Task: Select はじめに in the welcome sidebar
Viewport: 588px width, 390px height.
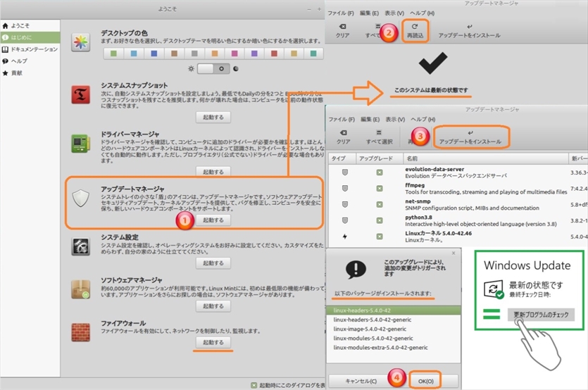Action: click(x=30, y=37)
